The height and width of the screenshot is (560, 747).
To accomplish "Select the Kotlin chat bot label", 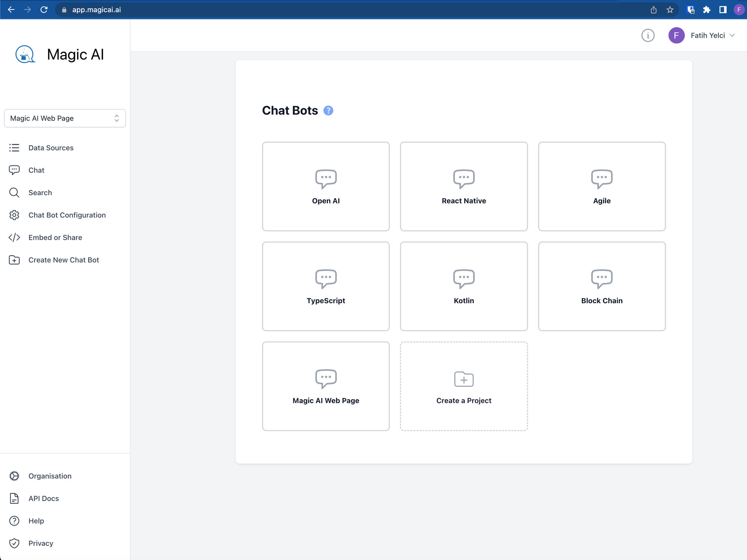I will pos(464,301).
